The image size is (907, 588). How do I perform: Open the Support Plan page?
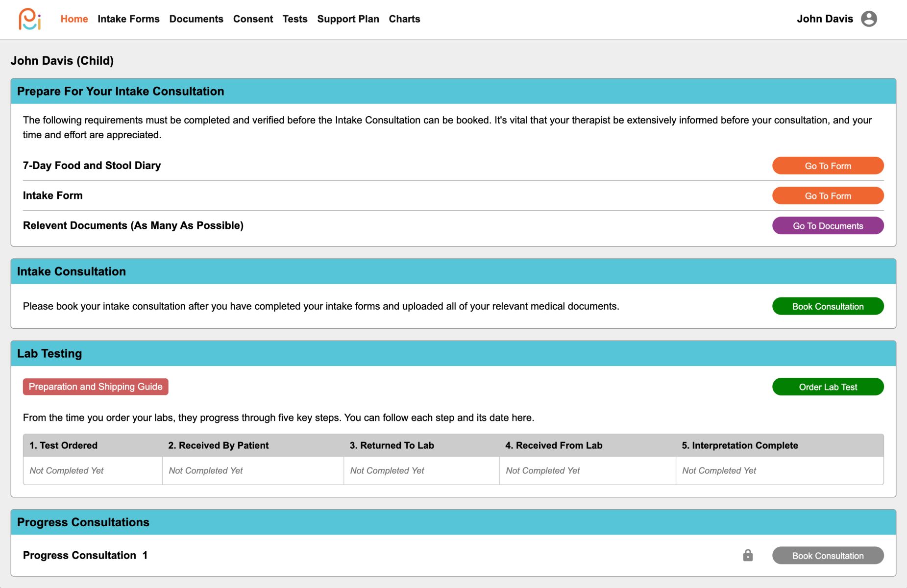[x=348, y=19]
